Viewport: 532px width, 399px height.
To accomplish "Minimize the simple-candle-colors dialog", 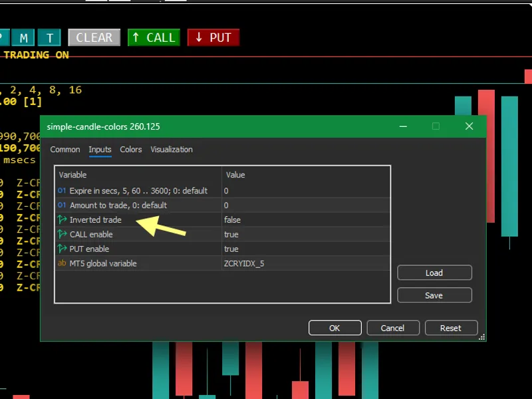I will (403, 126).
